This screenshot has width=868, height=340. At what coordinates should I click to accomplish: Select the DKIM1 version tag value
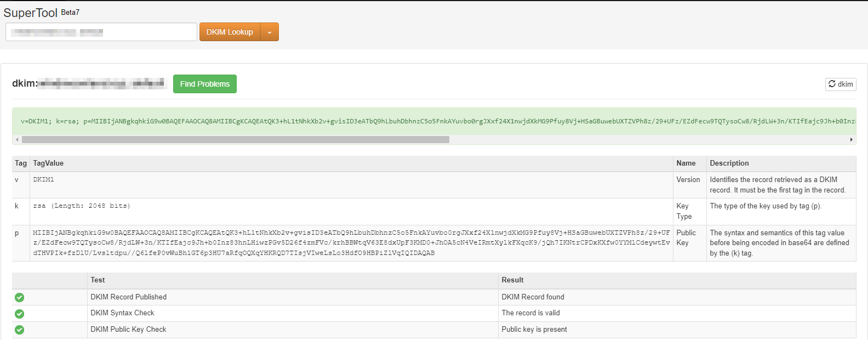43,180
